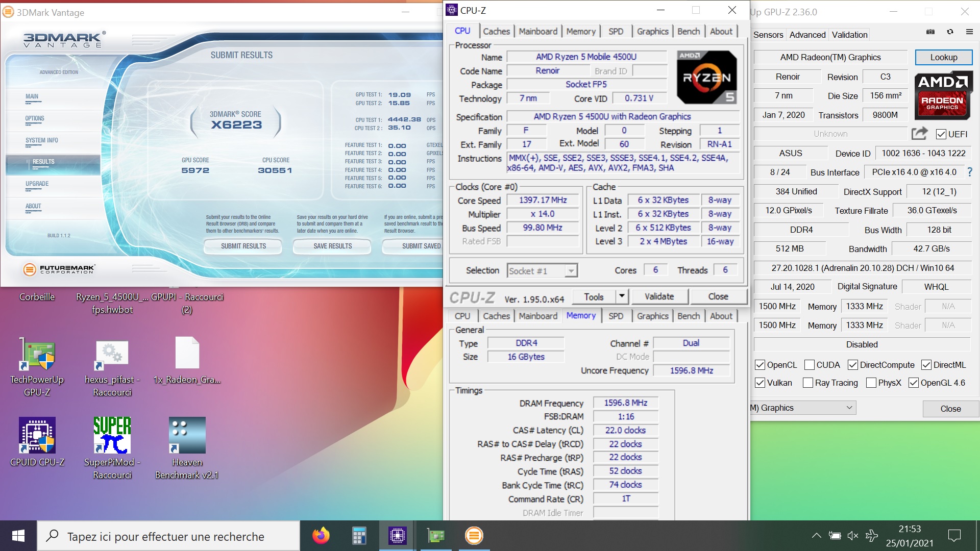Toggle the Ray Tracing checkbox

coord(808,383)
